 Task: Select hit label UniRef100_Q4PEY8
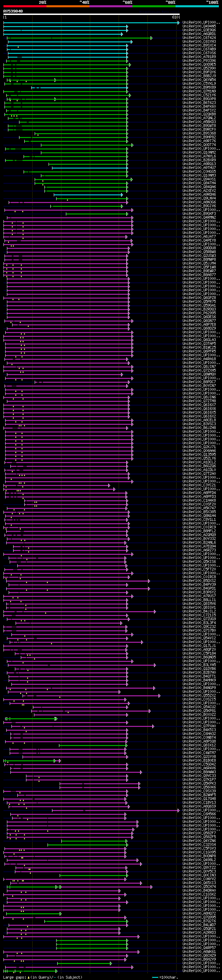click(199, 241)
